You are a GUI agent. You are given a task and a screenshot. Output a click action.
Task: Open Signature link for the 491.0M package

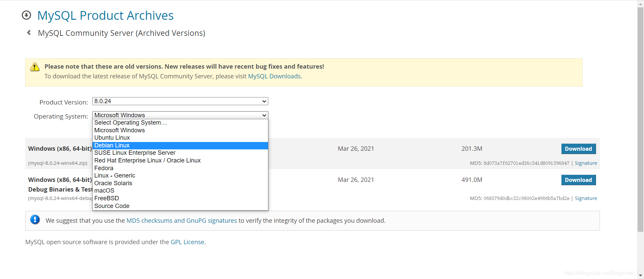(586, 198)
